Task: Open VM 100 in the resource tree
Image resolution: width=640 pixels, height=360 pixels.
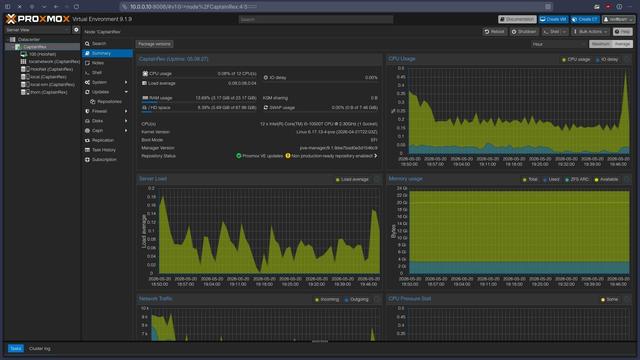Action: click(x=42, y=54)
